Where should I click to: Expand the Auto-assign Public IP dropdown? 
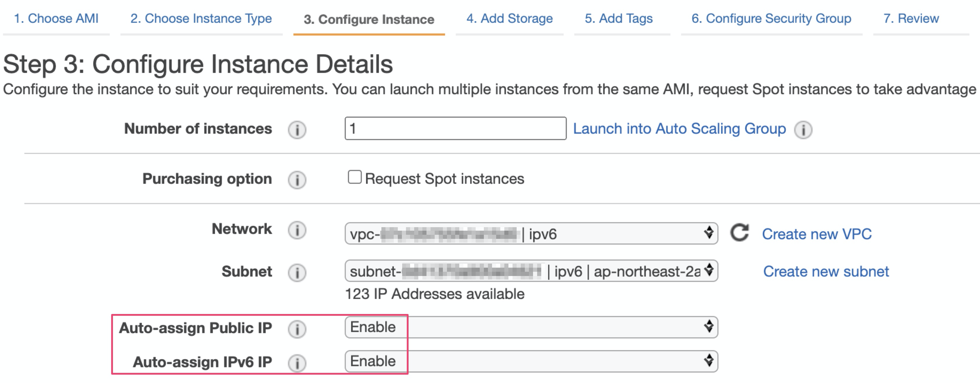(x=531, y=327)
